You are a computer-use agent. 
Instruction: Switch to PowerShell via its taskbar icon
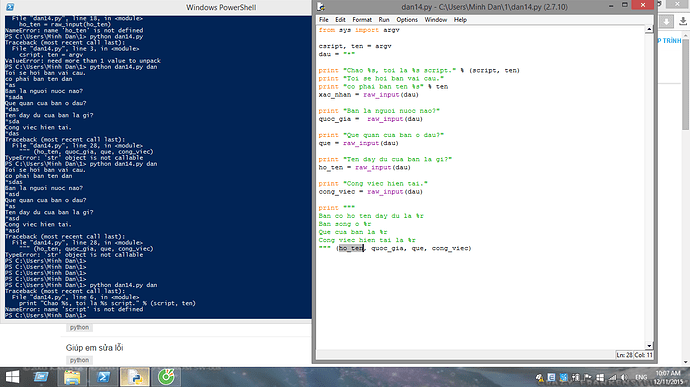pyautogui.click(x=103, y=377)
